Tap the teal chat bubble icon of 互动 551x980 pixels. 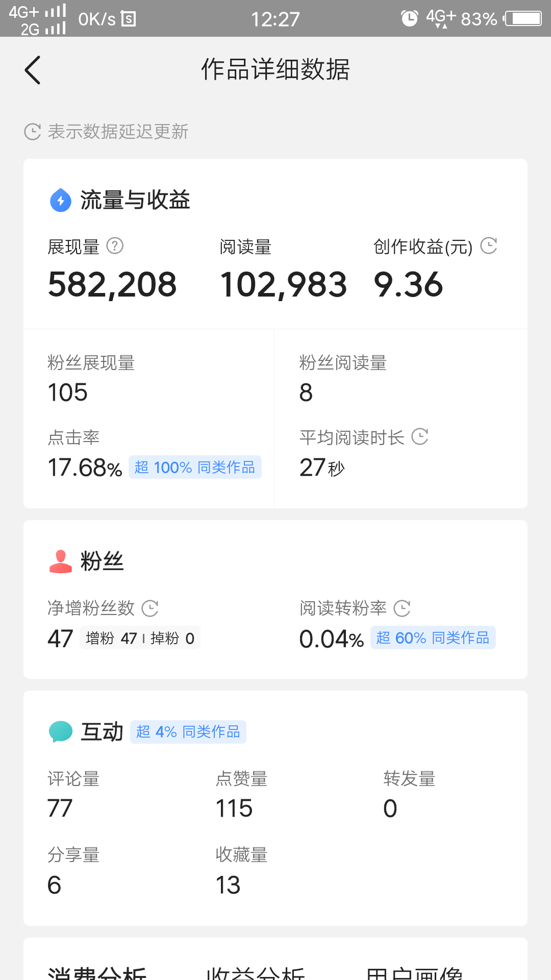click(x=61, y=732)
